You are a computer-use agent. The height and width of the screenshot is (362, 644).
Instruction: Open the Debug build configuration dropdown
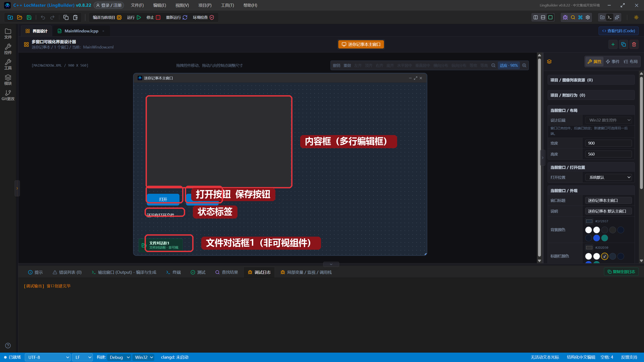119,357
